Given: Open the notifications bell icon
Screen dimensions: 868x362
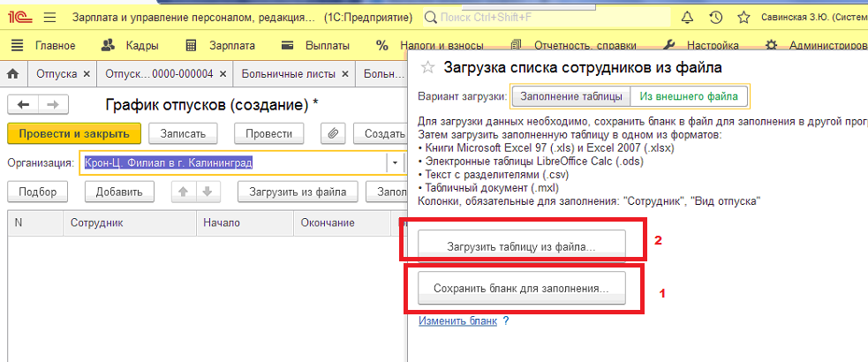Looking at the screenshot, I should point(687,18).
